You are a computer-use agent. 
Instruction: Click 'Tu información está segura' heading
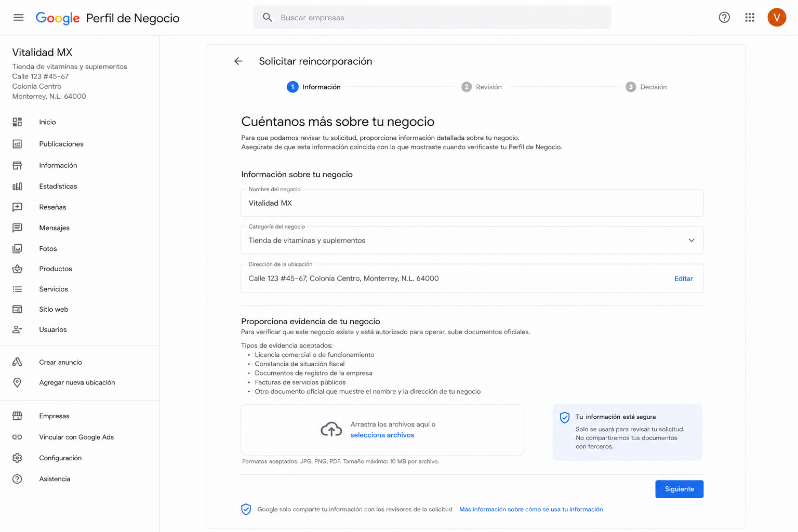pyautogui.click(x=615, y=417)
